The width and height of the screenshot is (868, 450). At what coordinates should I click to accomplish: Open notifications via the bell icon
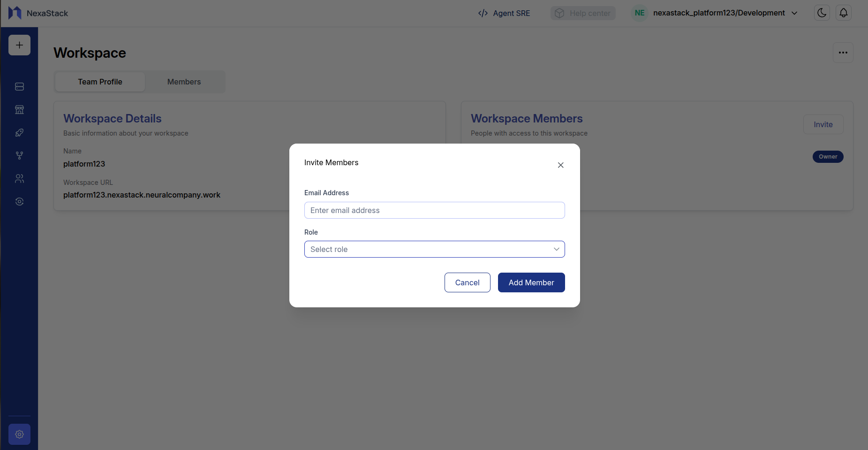pos(843,13)
